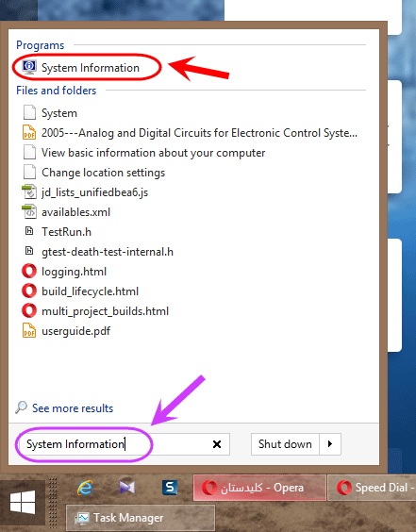Clear search text with X button
The image size is (416, 532).
(x=217, y=444)
